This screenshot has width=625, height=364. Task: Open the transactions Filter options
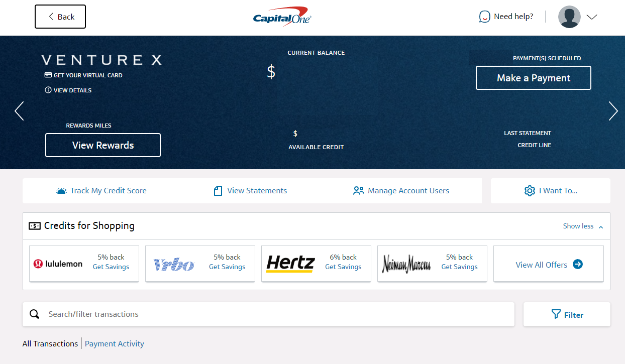[x=567, y=314]
